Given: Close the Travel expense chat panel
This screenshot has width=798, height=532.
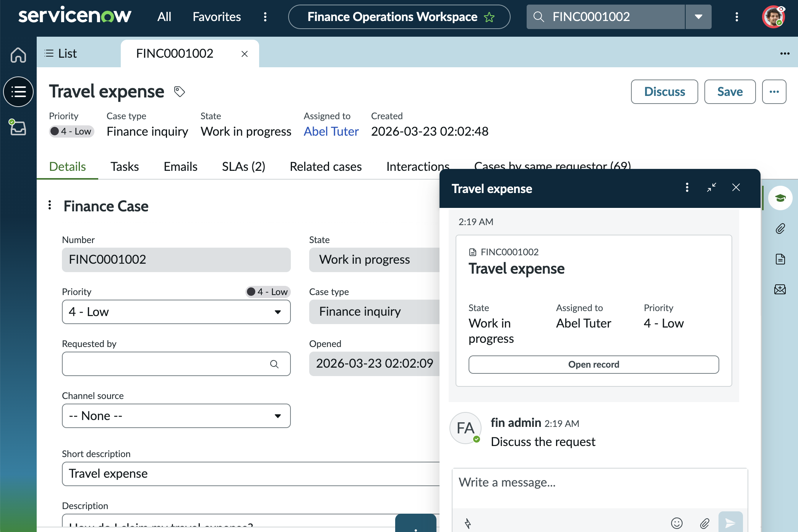Looking at the screenshot, I should (736, 187).
